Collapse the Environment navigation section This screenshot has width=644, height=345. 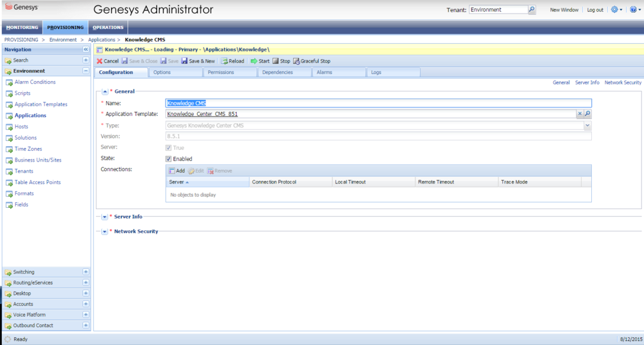point(86,71)
